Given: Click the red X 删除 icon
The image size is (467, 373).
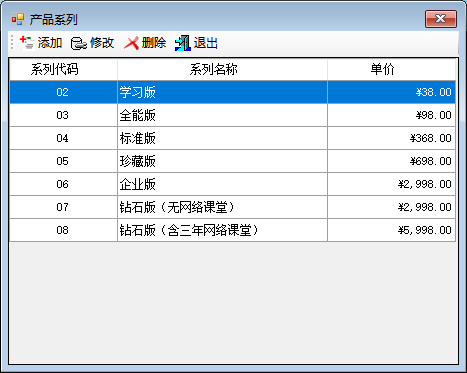Looking at the screenshot, I should click(131, 43).
